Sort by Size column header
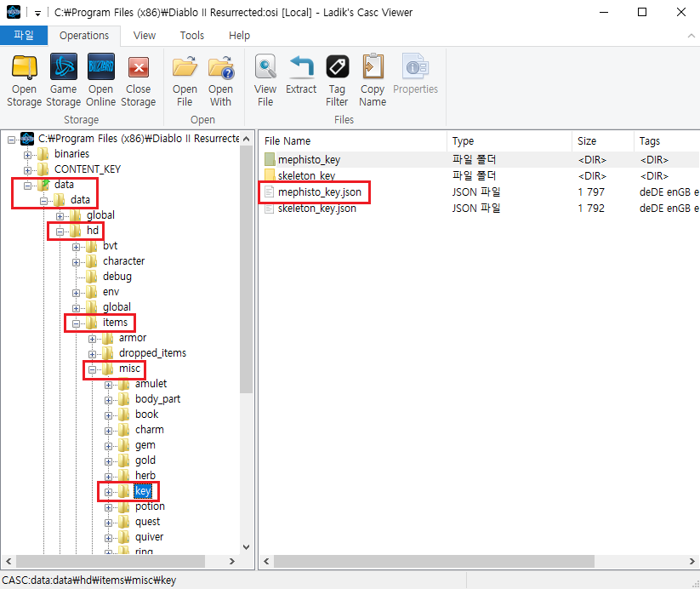 (x=603, y=141)
